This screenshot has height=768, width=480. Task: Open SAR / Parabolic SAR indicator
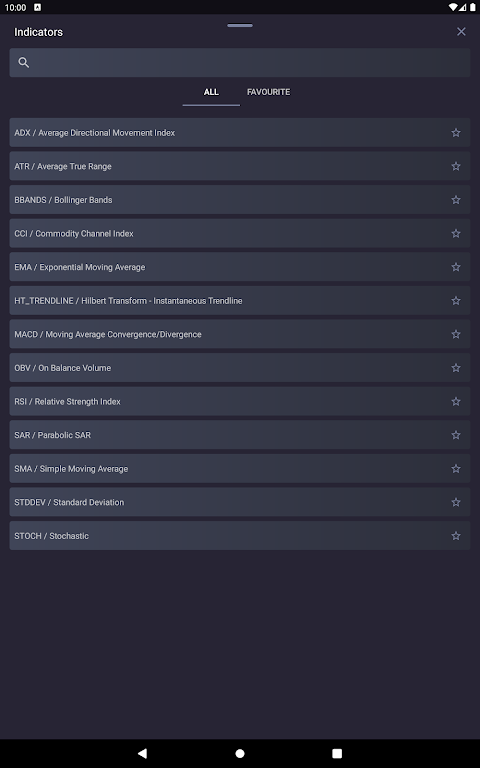click(x=240, y=435)
